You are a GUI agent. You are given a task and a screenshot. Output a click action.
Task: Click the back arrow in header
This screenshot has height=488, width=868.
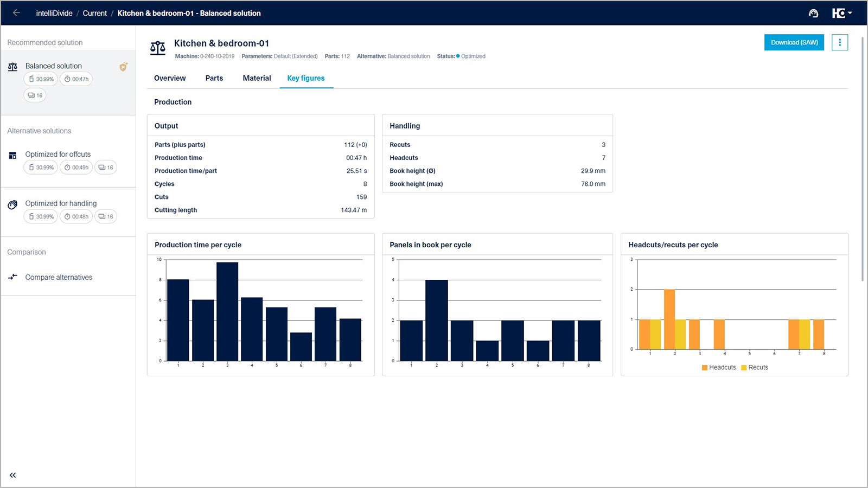(16, 13)
